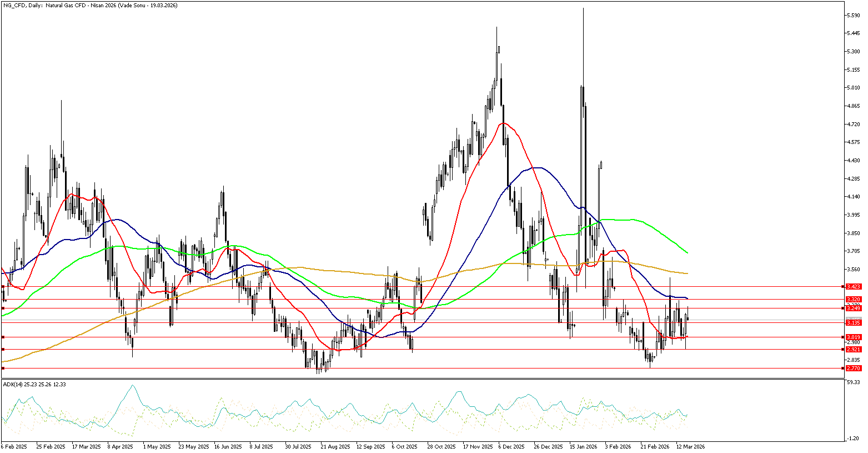This screenshot has width=868, height=453.
Task: Click the 5.300 price scale value
Action: pyautogui.click(x=854, y=51)
